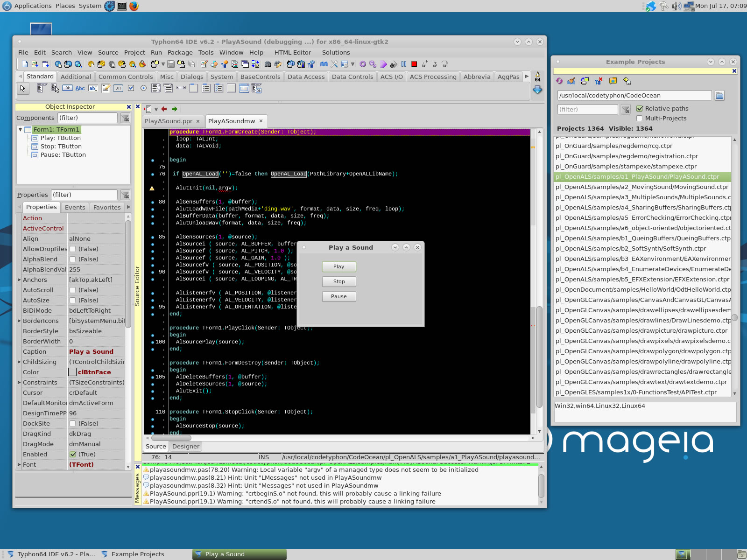Click the blue download arrow icon
Image resolution: width=747 pixels, height=560 pixels.
tap(537, 89)
